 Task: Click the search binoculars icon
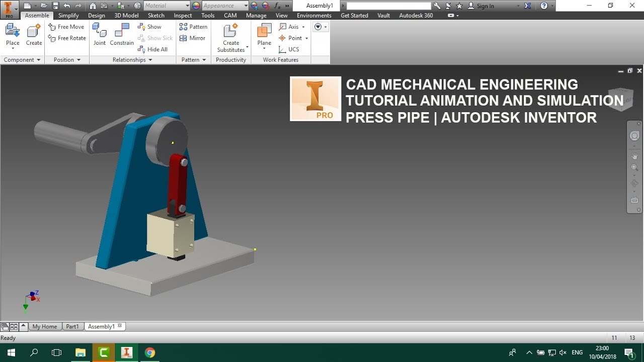[437, 6]
